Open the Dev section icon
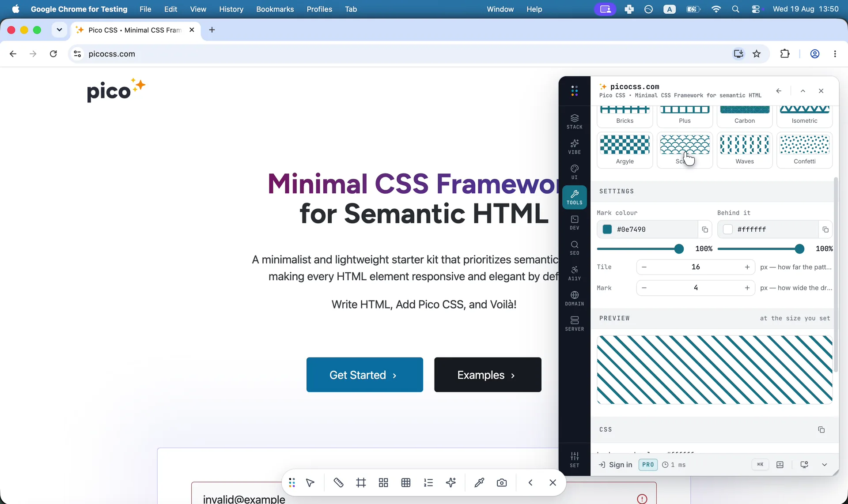The image size is (848, 504). (574, 222)
